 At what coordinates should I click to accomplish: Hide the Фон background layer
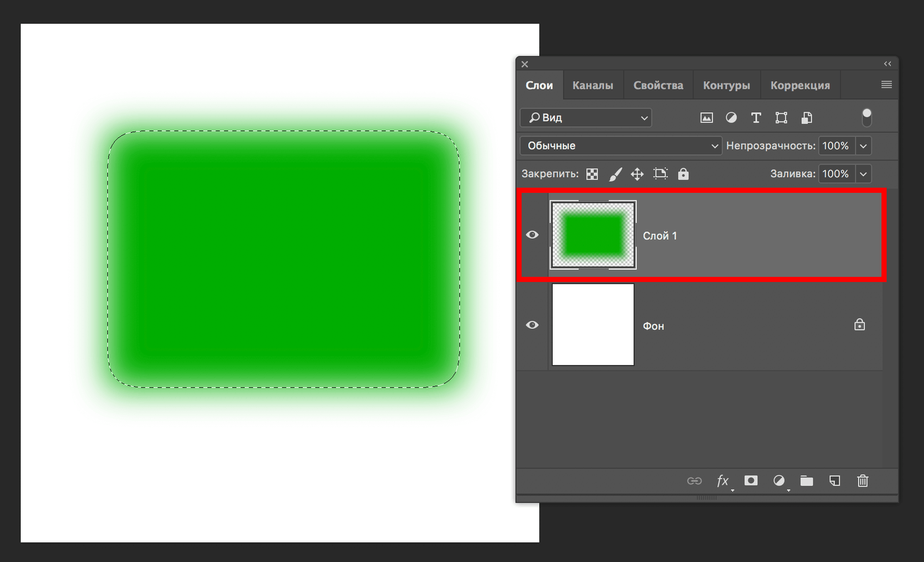(x=532, y=325)
